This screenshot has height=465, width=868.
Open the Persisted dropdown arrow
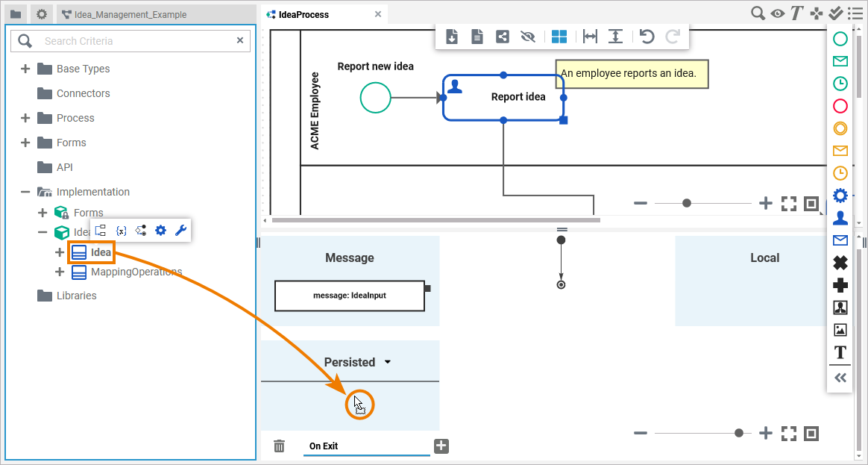pyautogui.click(x=388, y=363)
